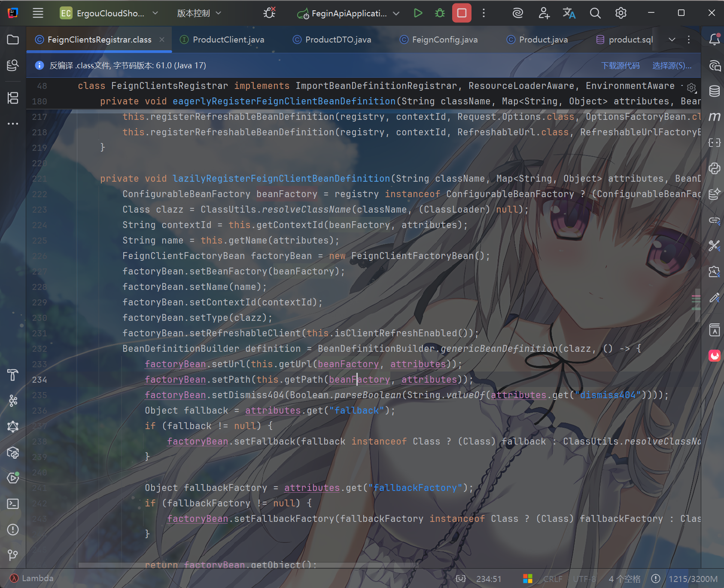This screenshot has height=588, width=724.
Task: Stop the running application
Action: coord(462,13)
